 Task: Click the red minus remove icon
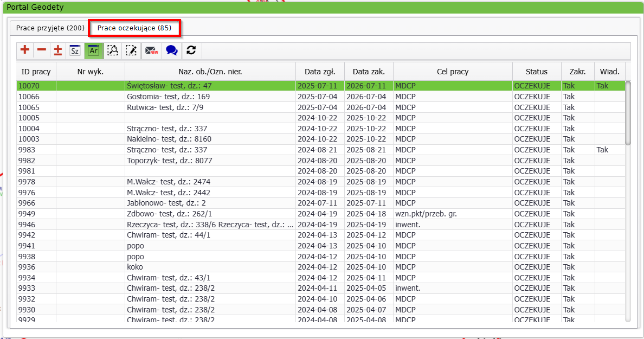pos(42,50)
